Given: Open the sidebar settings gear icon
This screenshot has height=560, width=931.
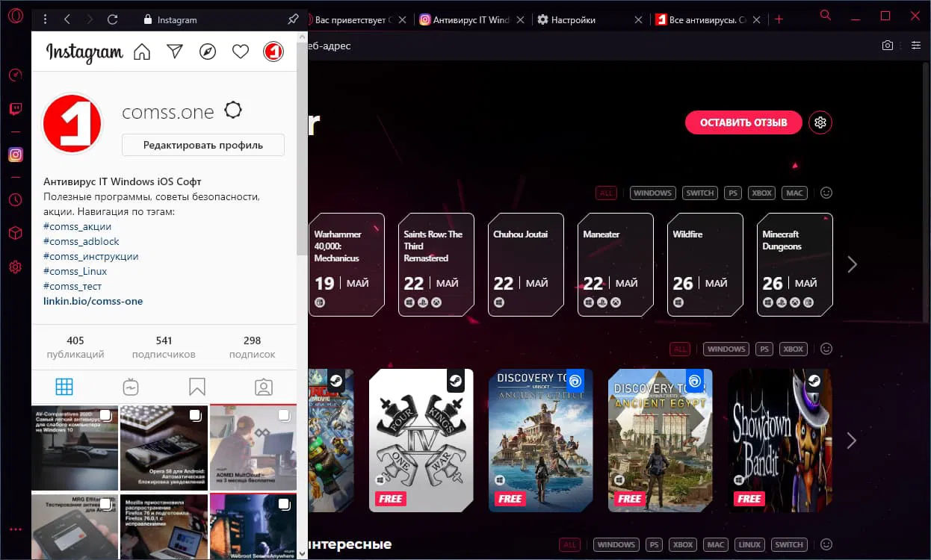Looking at the screenshot, I should (x=15, y=267).
